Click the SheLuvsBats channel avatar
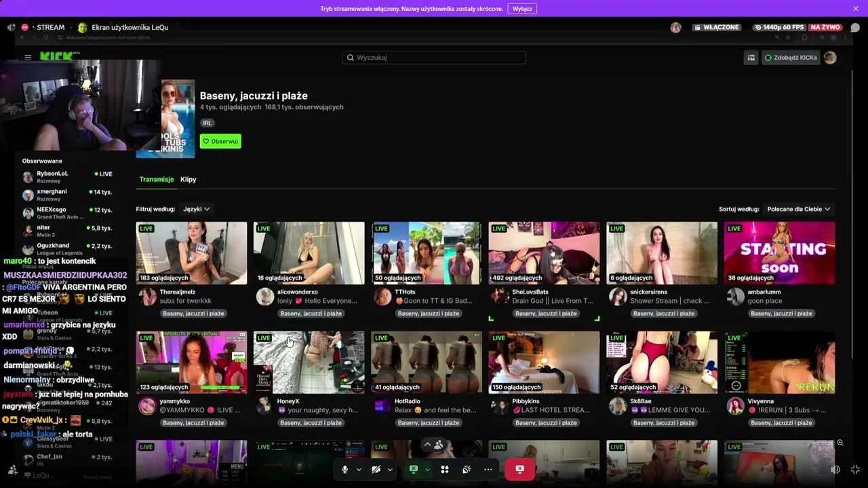The height and width of the screenshot is (488, 868). coord(500,297)
